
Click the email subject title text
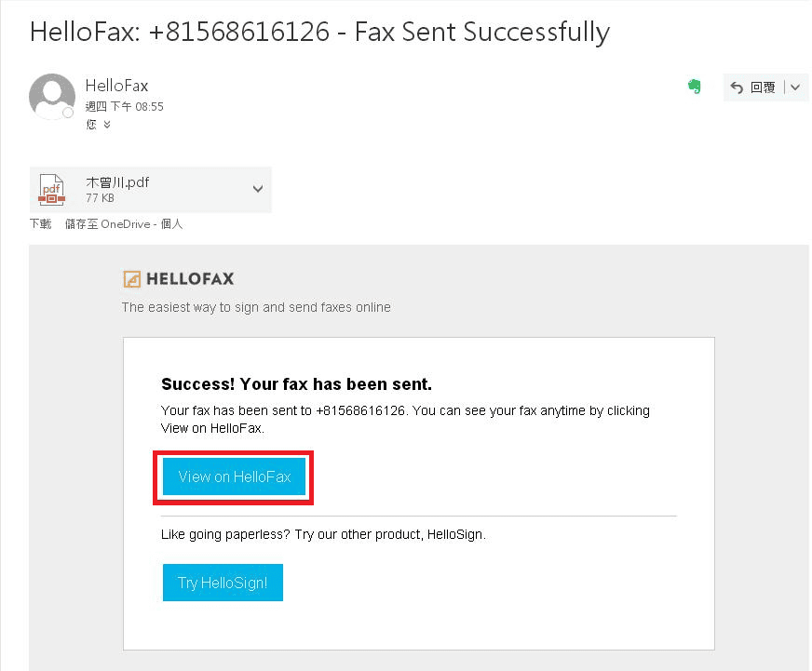coord(319,32)
